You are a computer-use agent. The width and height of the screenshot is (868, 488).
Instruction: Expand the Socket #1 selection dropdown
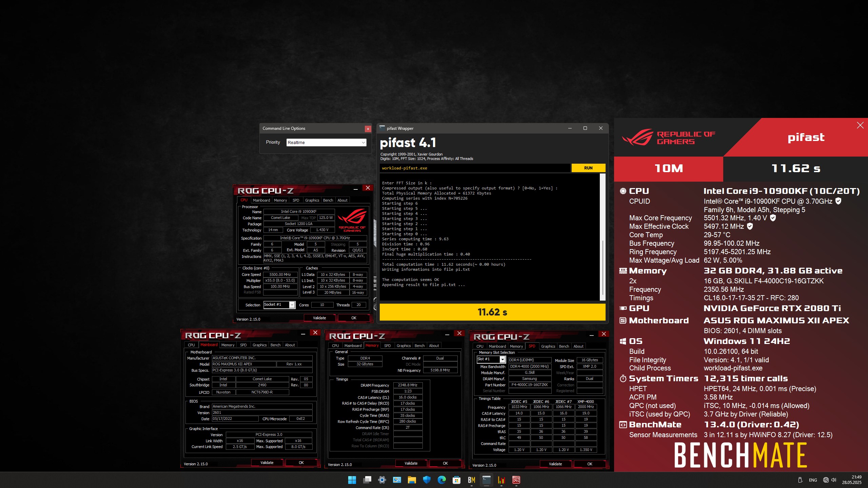(292, 305)
